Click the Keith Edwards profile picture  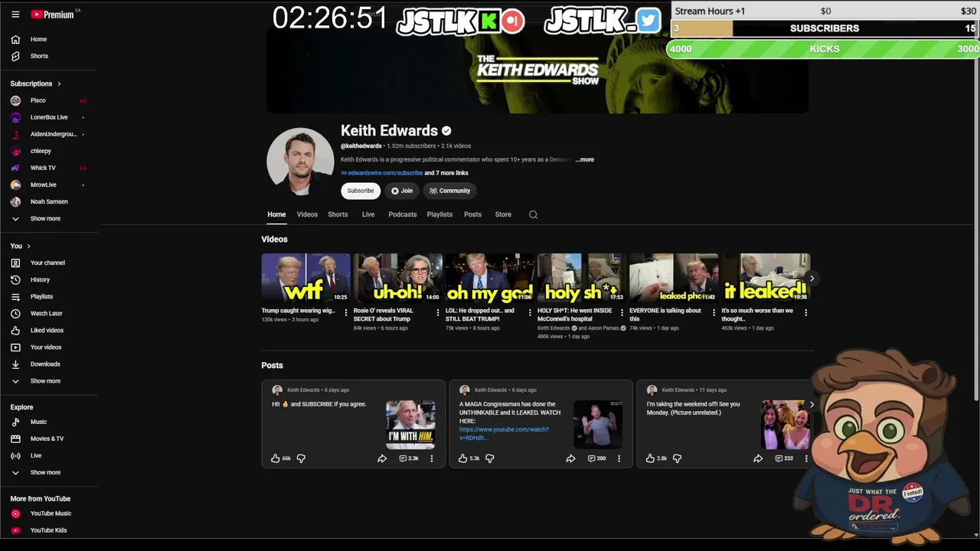(x=300, y=161)
